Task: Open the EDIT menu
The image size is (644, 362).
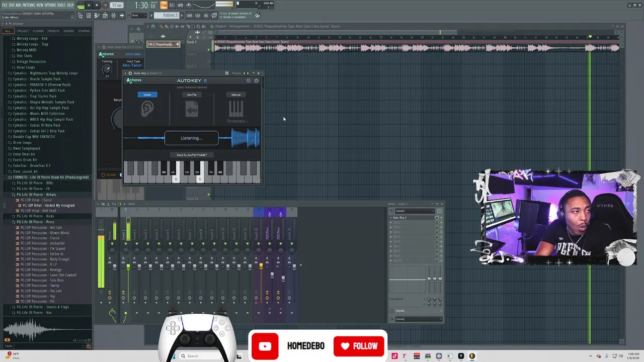Action: (12, 5)
